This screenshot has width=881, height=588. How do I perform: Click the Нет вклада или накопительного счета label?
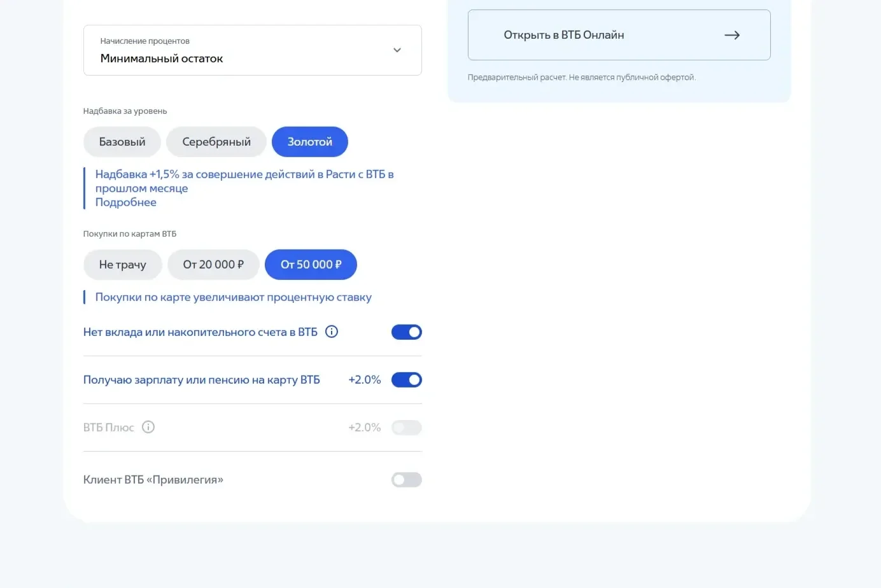[x=201, y=332]
